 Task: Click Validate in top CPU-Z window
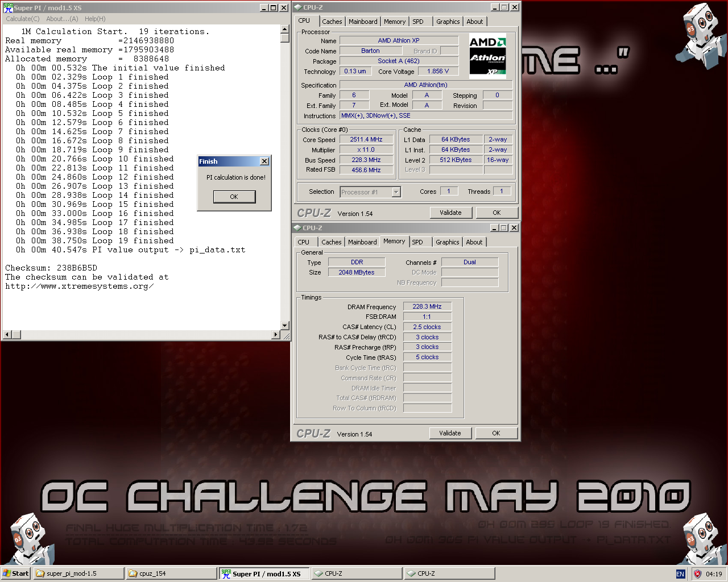[x=450, y=213]
